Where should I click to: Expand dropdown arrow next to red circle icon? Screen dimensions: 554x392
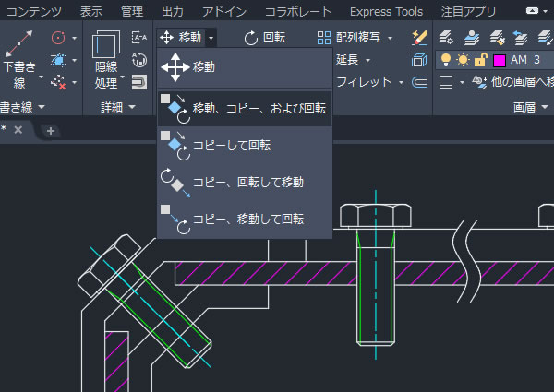[x=74, y=38]
